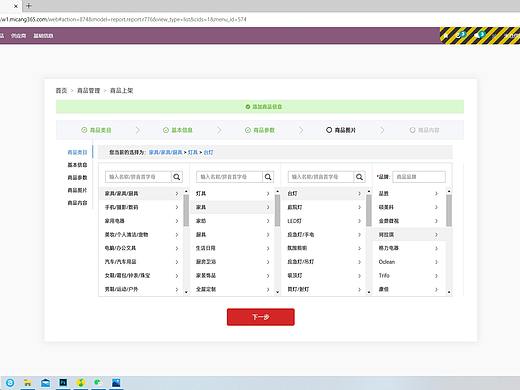Image resolution: width=520 pixels, height=390 pixels.
Task: Expand the 吸顶灯 item chevron
Action: (x=359, y=276)
